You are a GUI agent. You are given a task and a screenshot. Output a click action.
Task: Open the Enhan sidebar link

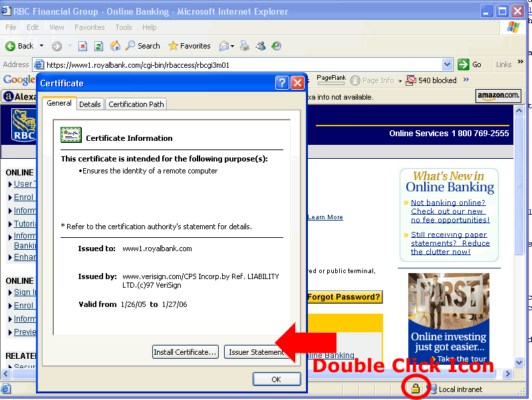(x=25, y=257)
